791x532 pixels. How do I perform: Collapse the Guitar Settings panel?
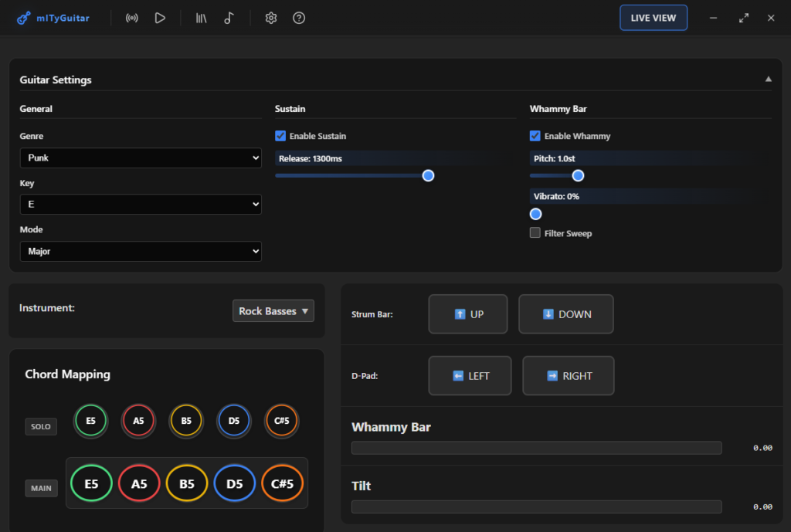pos(768,80)
